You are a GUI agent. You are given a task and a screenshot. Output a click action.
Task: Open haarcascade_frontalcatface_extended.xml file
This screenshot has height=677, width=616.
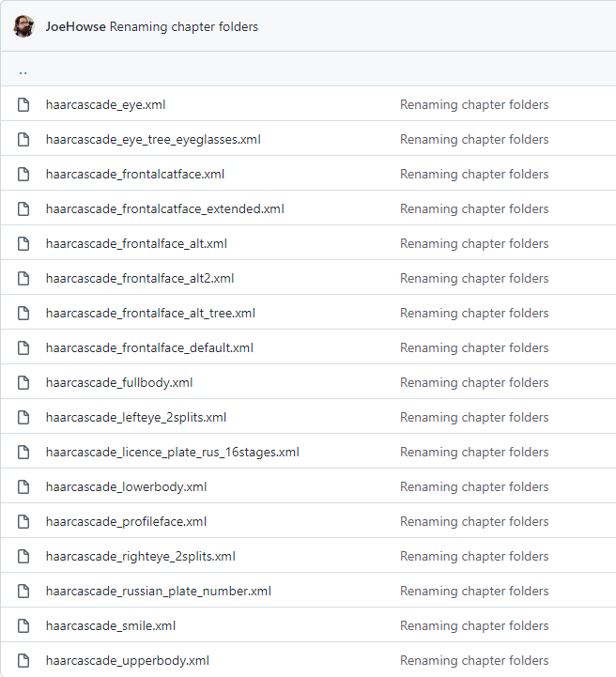[165, 209]
